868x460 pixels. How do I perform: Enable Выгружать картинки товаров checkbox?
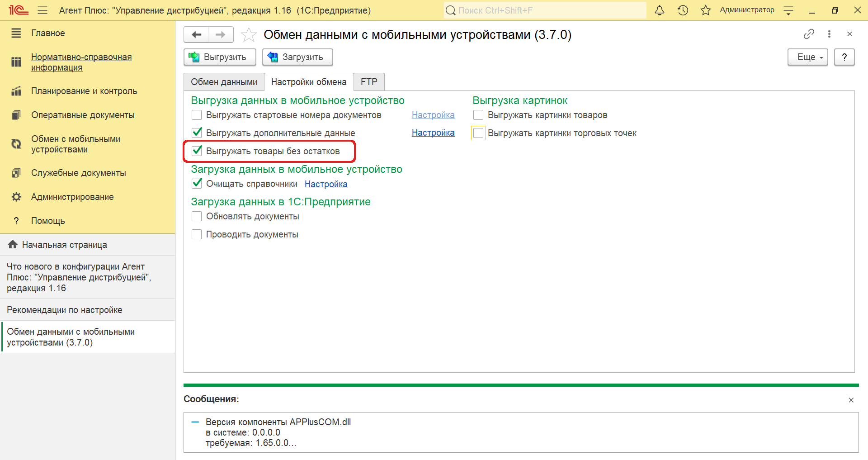pyautogui.click(x=478, y=115)
